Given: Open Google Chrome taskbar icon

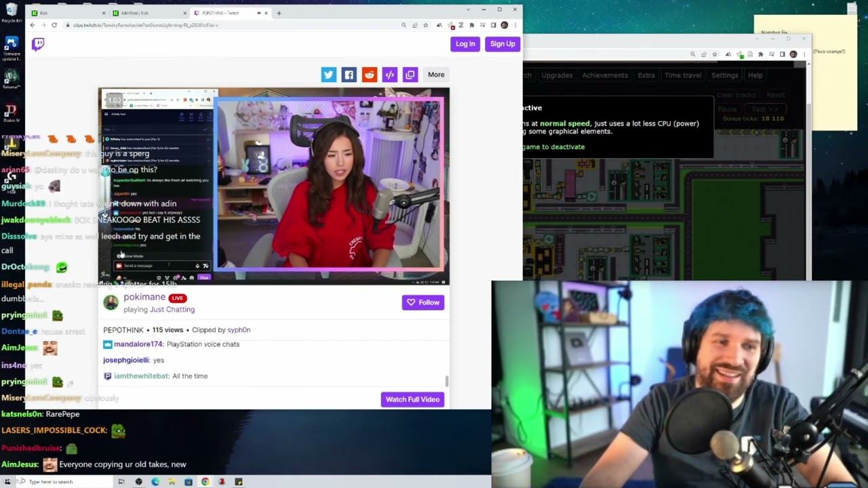Looking at the screenshot, I should point(205,482).
